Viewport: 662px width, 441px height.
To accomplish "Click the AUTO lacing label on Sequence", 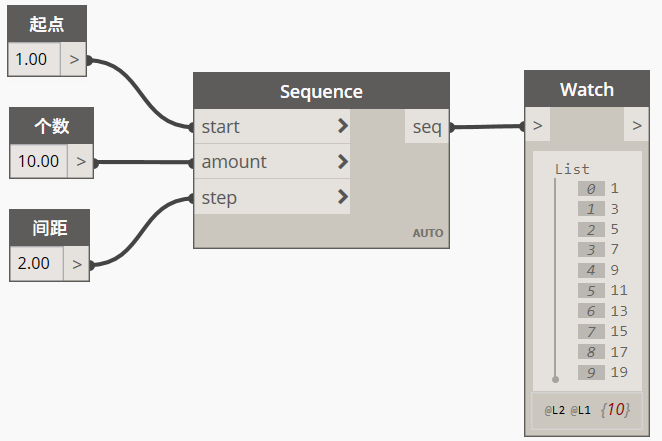I will pos(428,233).
